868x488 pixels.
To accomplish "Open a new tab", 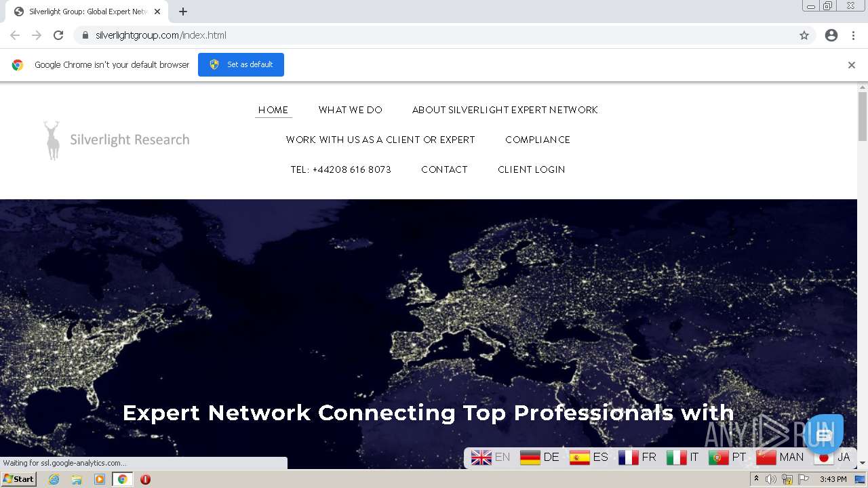I will (183, 12).
